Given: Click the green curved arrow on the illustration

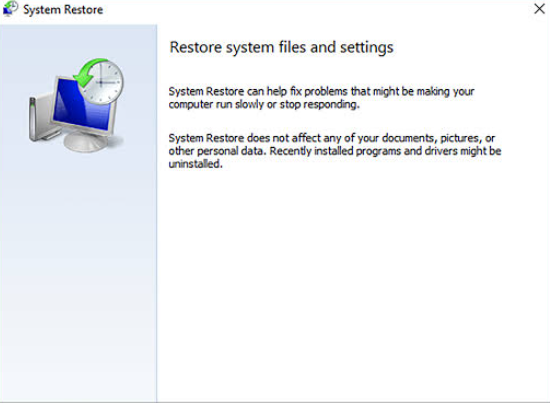Looking at the screenshot, I should coord(87,72).
